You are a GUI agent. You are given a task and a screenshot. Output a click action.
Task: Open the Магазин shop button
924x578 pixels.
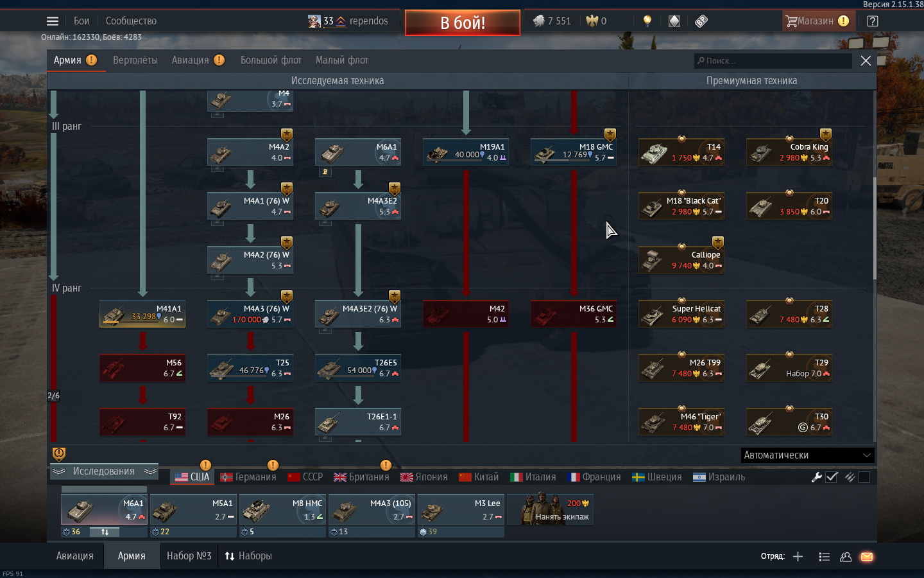click(817, 21)
